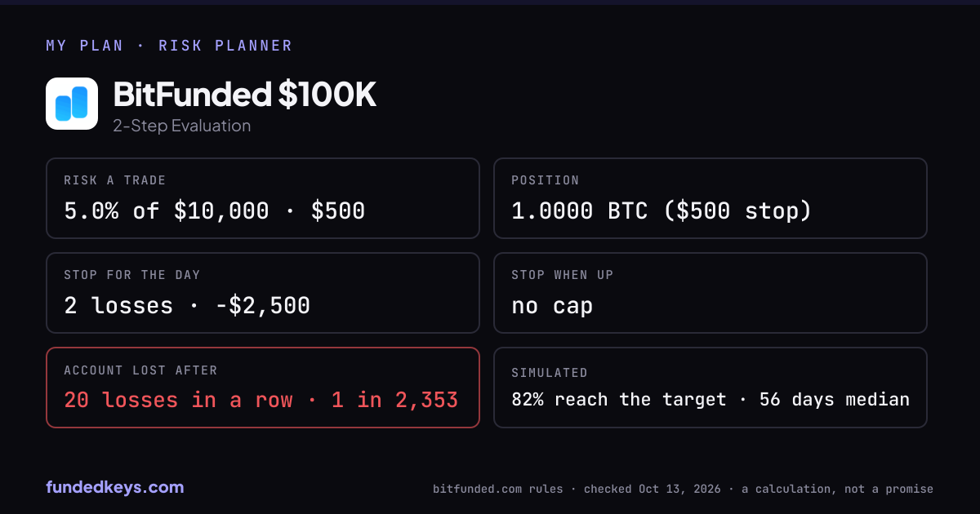Click the 2-Step Evaluation subtitle
Screen dimensions: 980x514
pyautogui.click(x=182, y=126)
